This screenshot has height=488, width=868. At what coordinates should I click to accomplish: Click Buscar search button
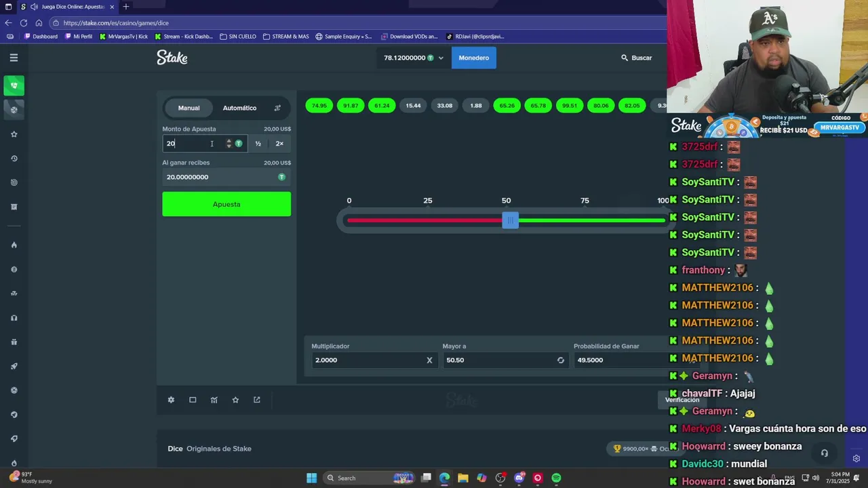point(636,58)
